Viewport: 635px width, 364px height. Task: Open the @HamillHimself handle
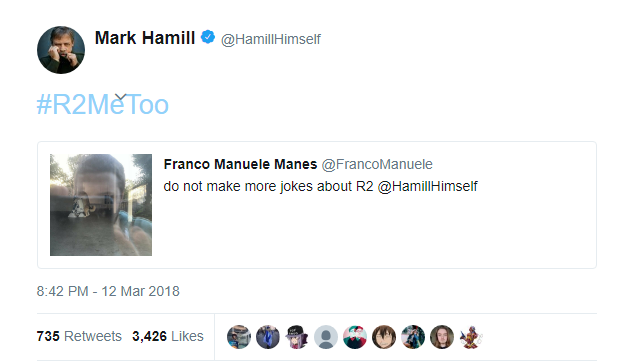[271, 39]
